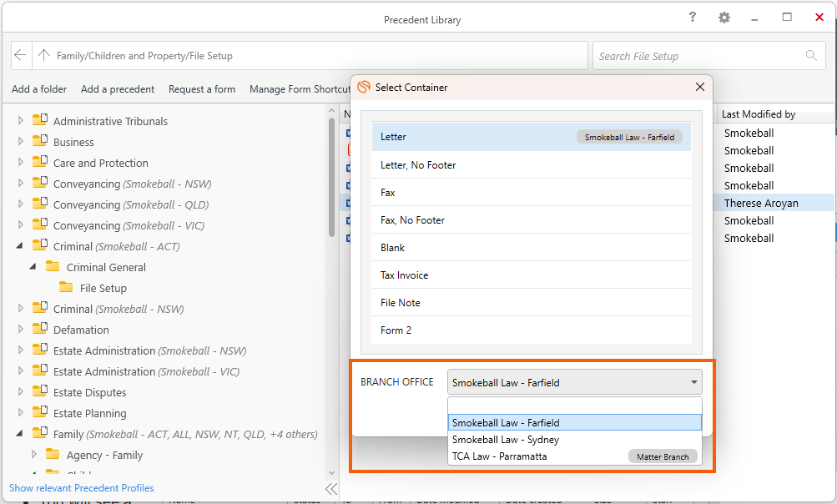This screenshot has width=837, height=504.
Task: Select the Letter container
Action: pos(531,137)
